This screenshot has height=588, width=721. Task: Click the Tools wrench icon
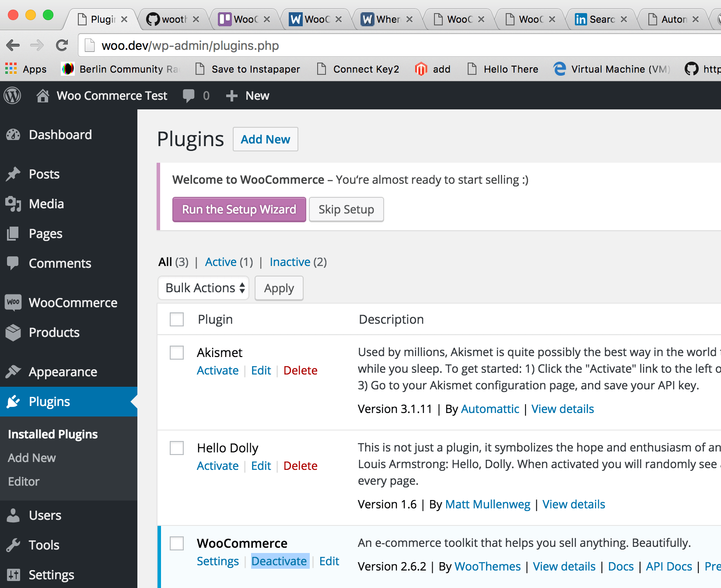13,545
